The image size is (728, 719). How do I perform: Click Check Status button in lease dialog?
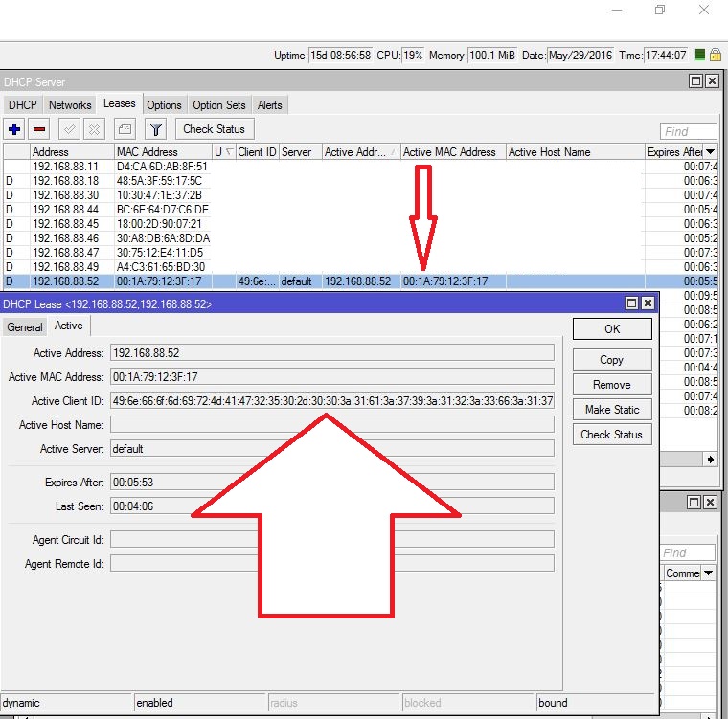point(612,435)
